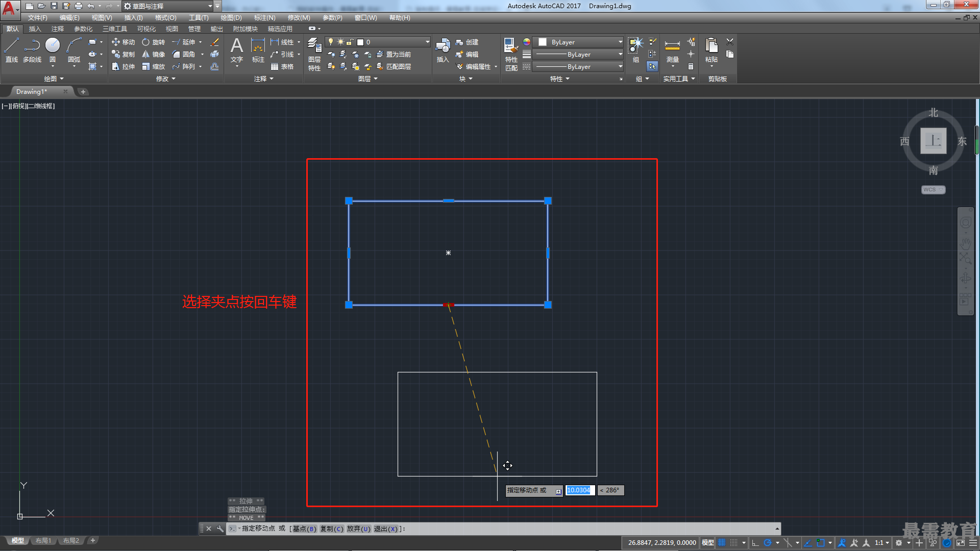Click the 延伸 (Extend) tool

click(184, 42)
